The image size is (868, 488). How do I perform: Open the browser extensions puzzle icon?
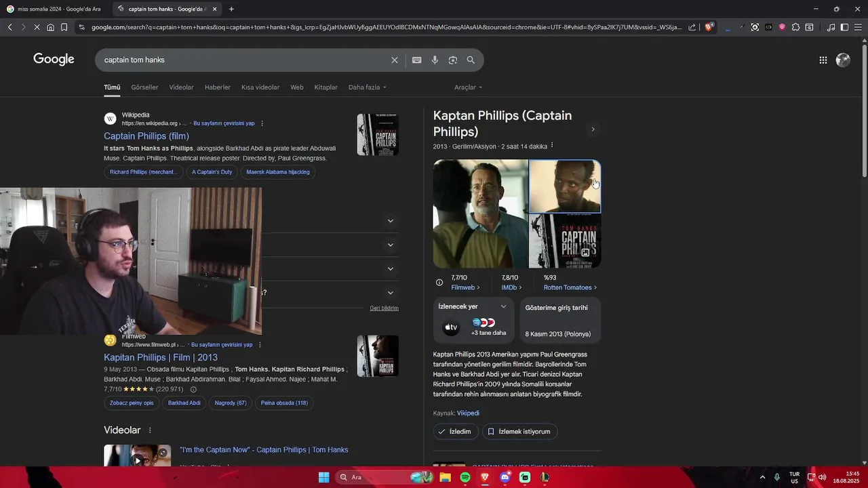[795, 27]
